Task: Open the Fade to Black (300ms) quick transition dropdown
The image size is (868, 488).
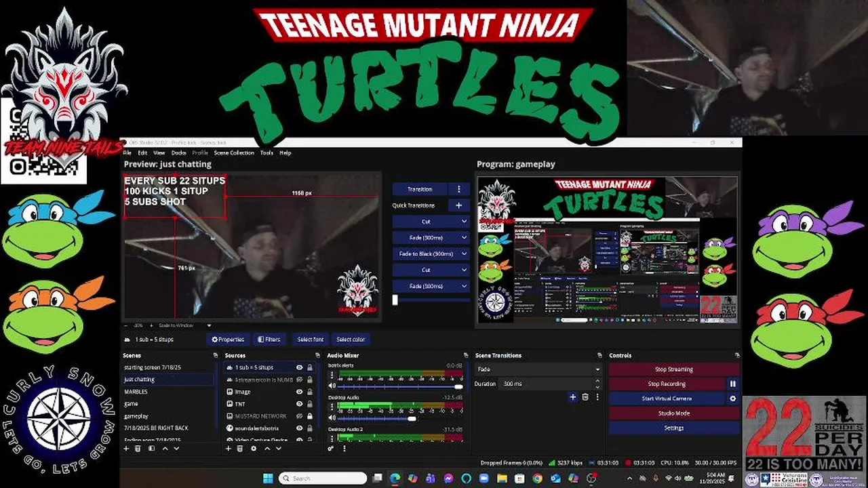Action: click(464, 253)
